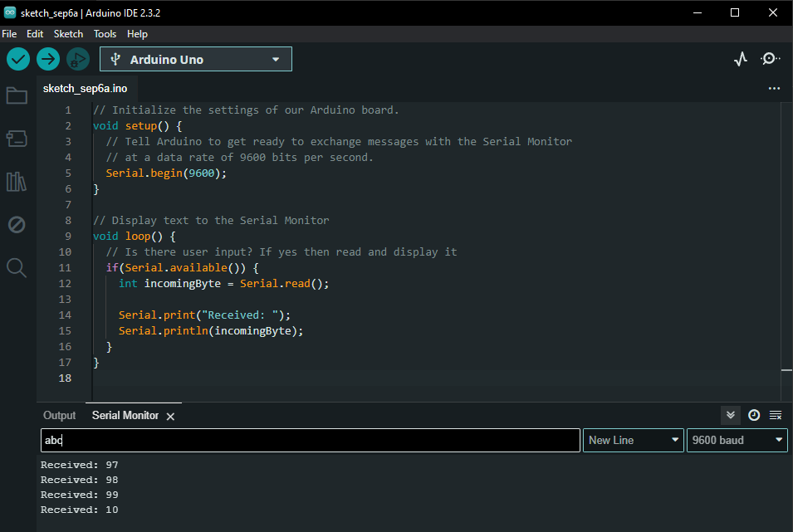793x532 pixels.
Task: Toggle autoscroll in Serial Monitor
Action: pos(730,415)
